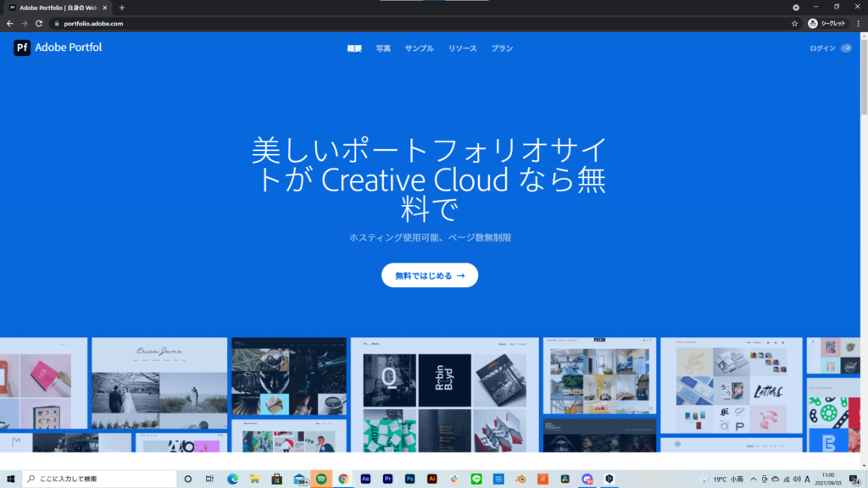Open LINE from the taskbar
Viewport: 868px width, 488px height.
click(476, 480)
